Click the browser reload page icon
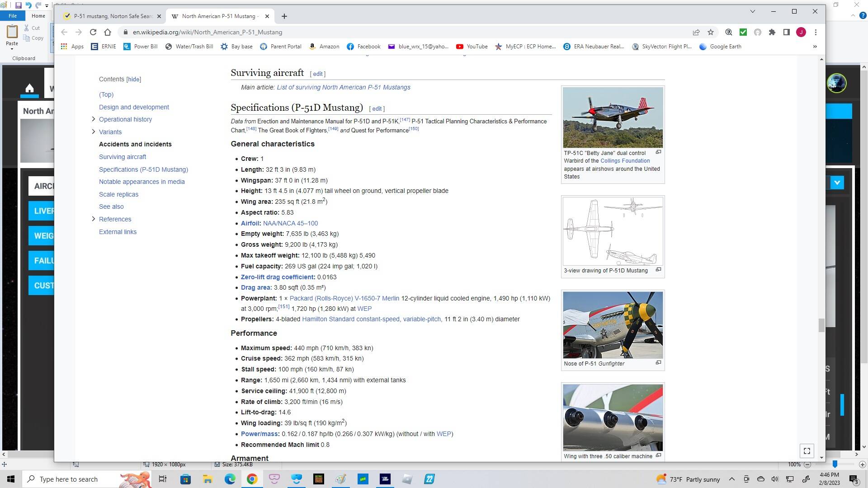868x488 pixels. [x=93, y=32]
